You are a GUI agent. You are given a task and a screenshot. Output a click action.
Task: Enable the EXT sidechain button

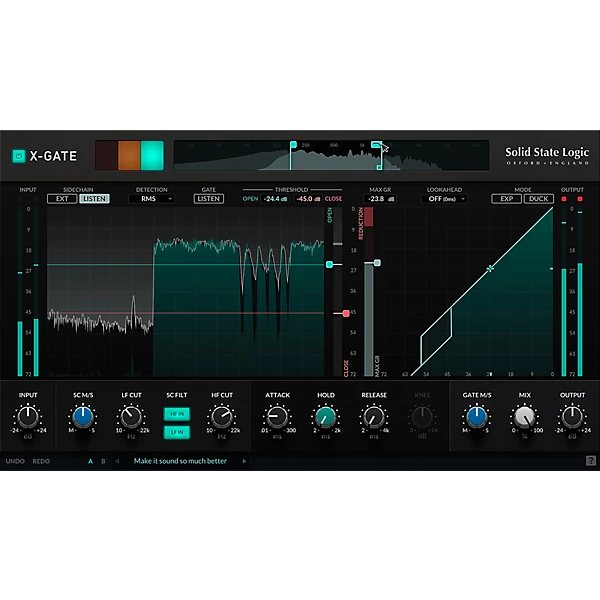click(62, 199)
